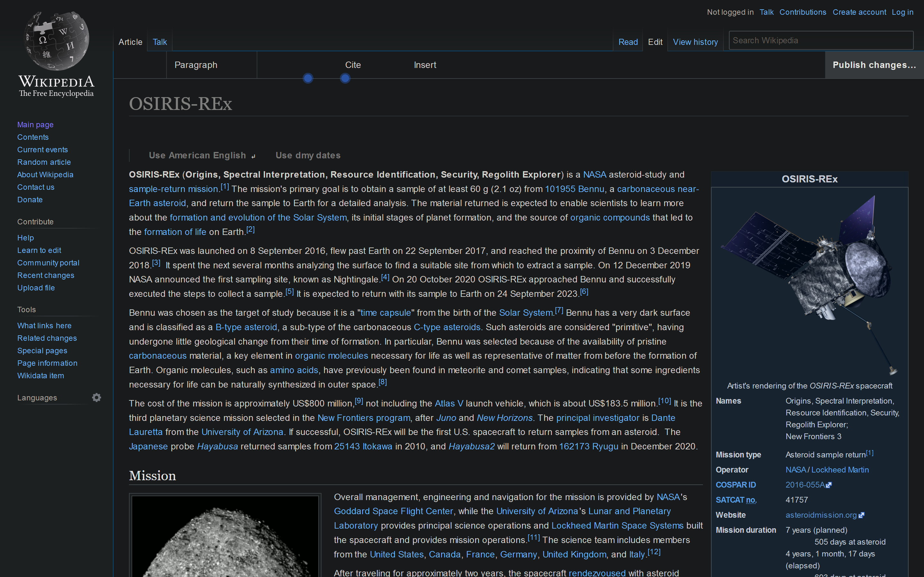Open the Cite menu

click(353, 65)
